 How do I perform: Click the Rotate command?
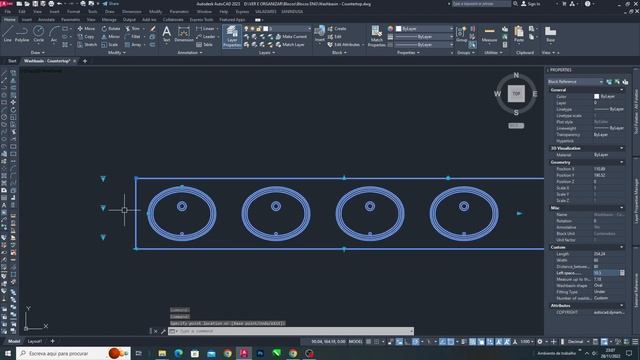point(111,29)
